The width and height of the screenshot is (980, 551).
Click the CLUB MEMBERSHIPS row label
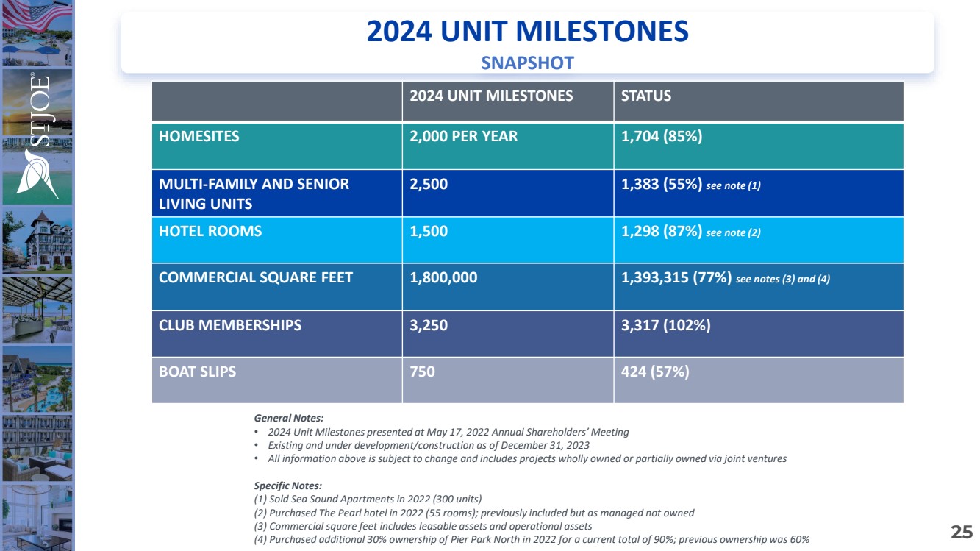[230, 325]
